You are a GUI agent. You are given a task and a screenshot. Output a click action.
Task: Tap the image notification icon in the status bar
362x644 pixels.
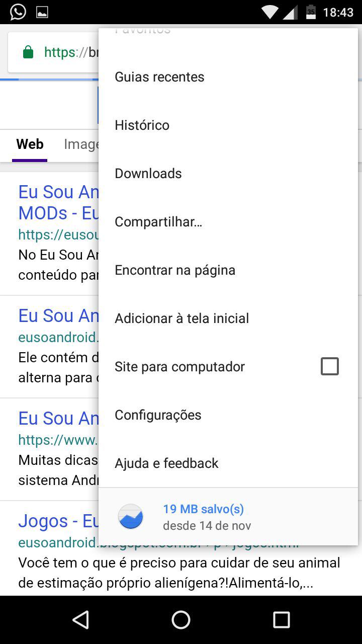(x=42, y=12)
